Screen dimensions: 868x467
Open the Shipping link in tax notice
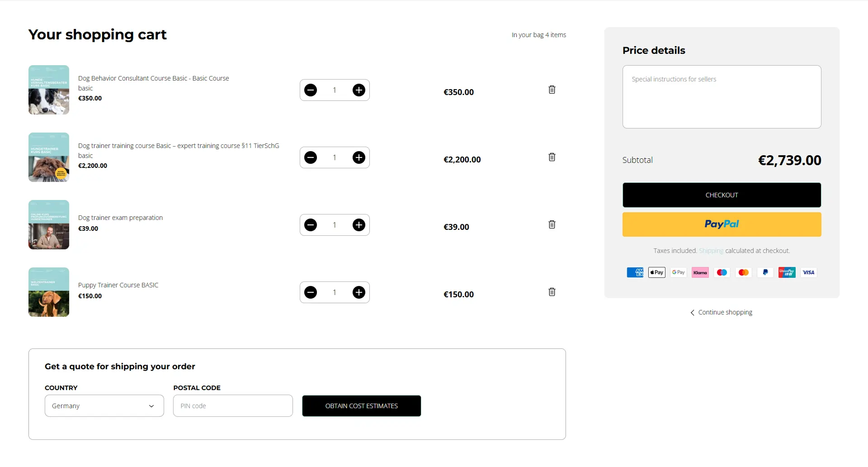(711, 250)
